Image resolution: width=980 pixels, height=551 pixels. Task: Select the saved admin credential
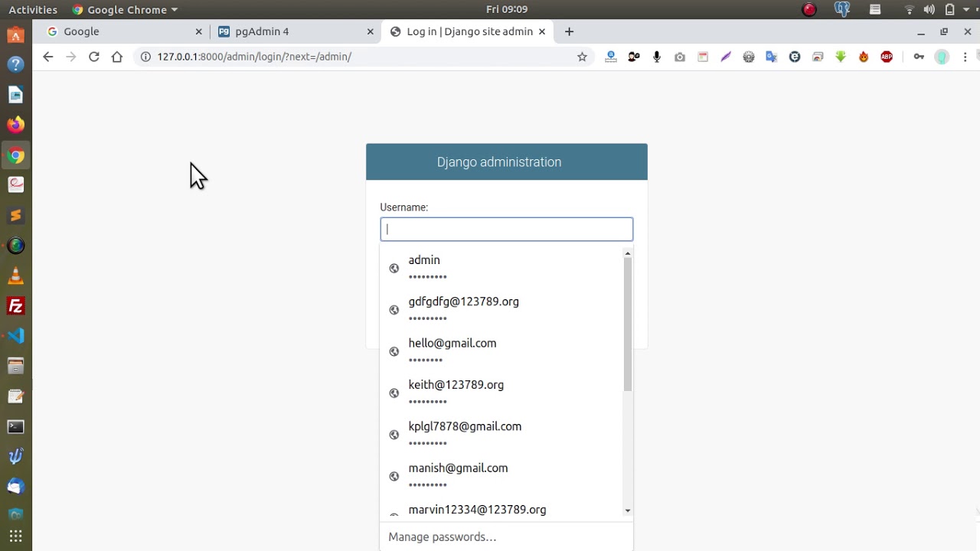pyautogui.click(x=501, y=268)
